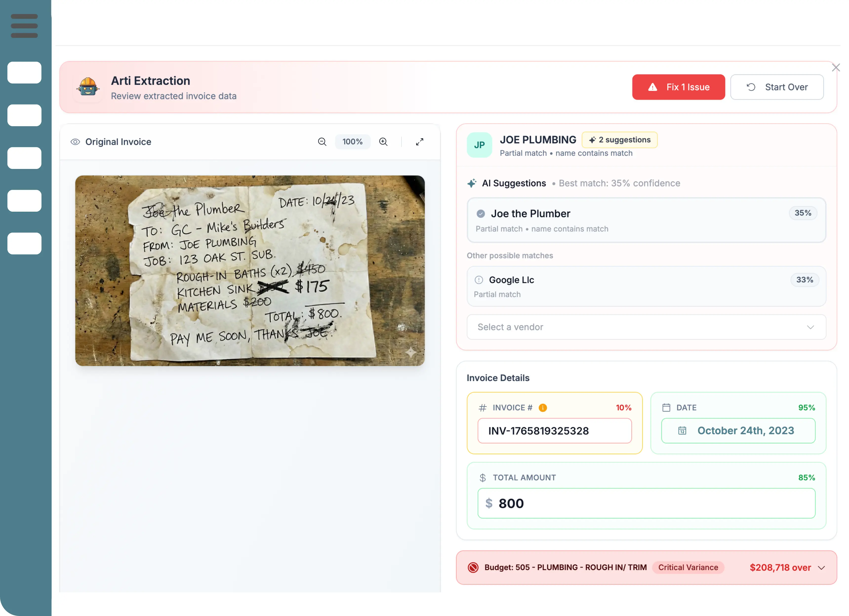Zoom in on the original invoice

coord(383,142)
